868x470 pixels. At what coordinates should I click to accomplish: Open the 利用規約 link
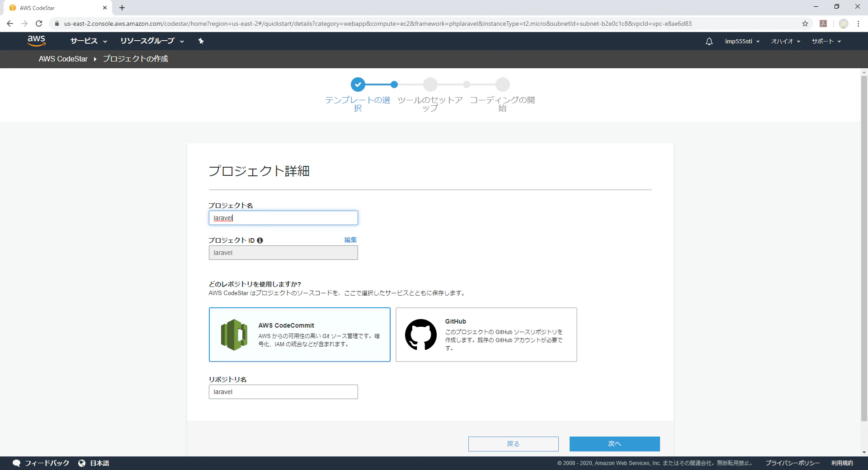(842, 463)
